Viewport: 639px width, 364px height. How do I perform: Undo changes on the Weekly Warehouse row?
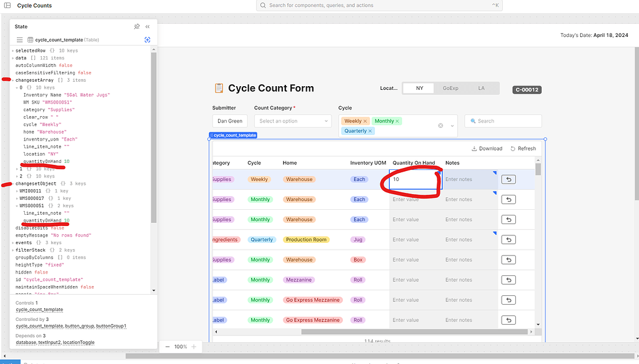click(x=508, y=180)
